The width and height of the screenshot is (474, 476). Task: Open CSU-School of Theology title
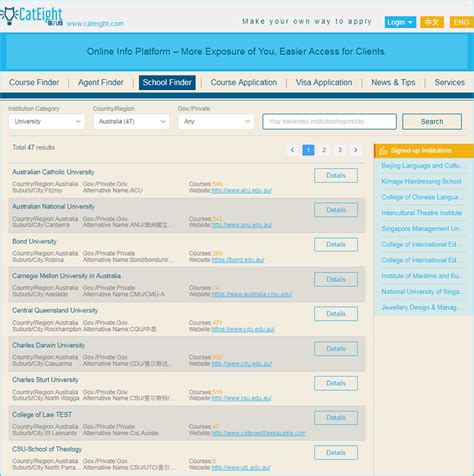point(47,449)
